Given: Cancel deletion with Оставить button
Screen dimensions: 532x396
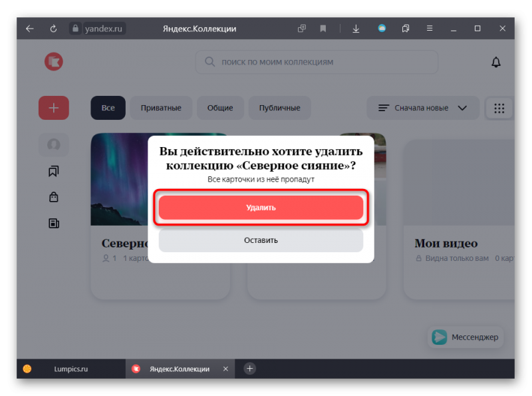Looking at the screenshot, I should coord(261,240).
